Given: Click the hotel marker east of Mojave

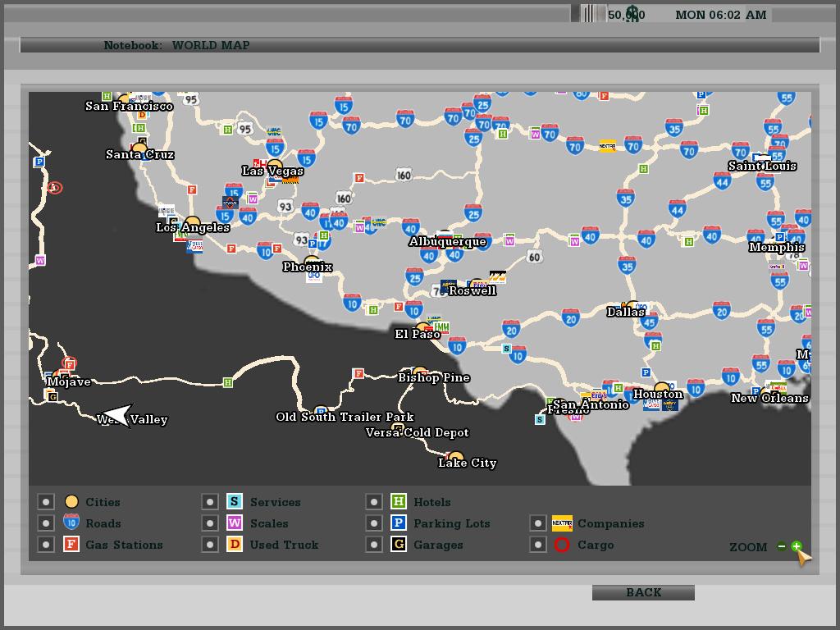Looking at the screenshot, I should (228, 382).
